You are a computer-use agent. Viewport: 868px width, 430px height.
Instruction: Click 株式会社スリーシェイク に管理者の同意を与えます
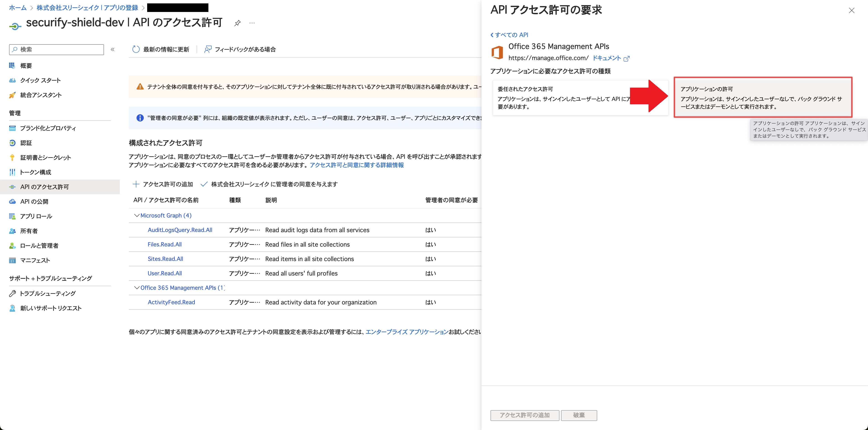point(269,184)
